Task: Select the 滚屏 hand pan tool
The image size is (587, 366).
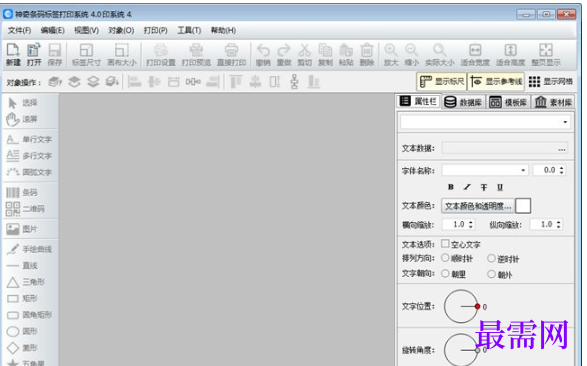Action: (x=22, y=119)
